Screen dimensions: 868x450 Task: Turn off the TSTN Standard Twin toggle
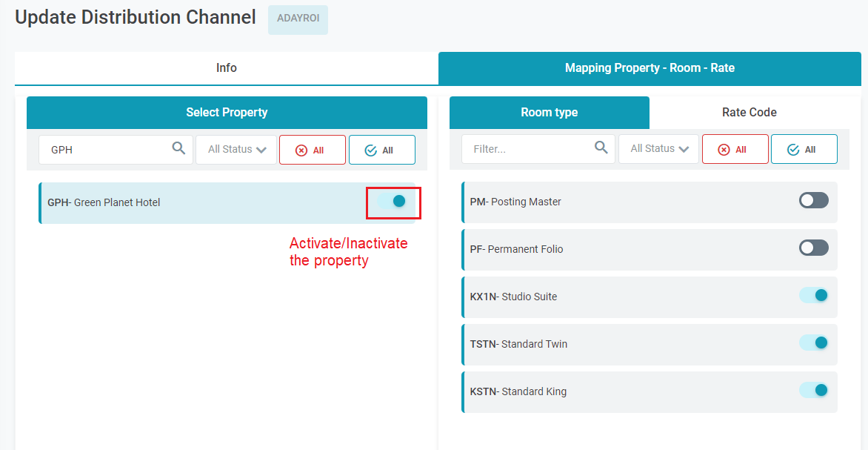click(x=813, y=343)
